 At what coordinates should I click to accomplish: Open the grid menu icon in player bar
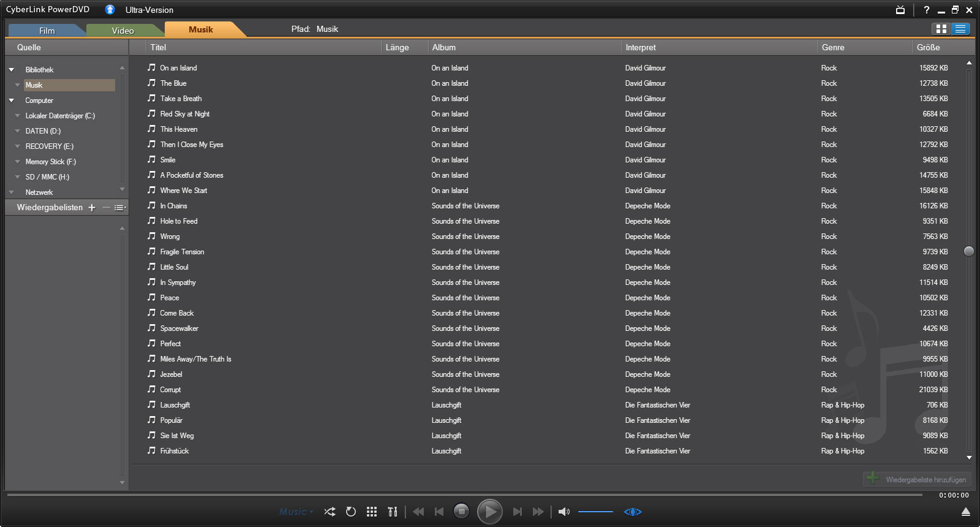tap(372, 512)
